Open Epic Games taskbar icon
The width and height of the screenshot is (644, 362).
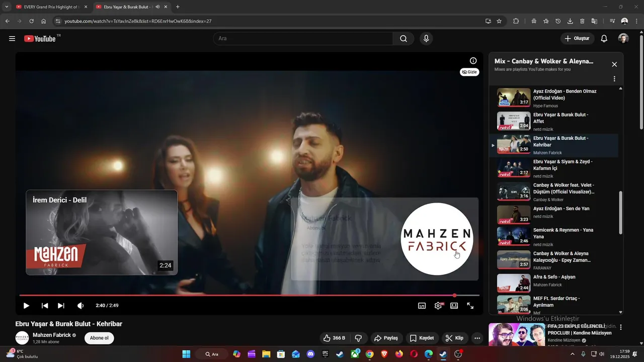[326, 354]
